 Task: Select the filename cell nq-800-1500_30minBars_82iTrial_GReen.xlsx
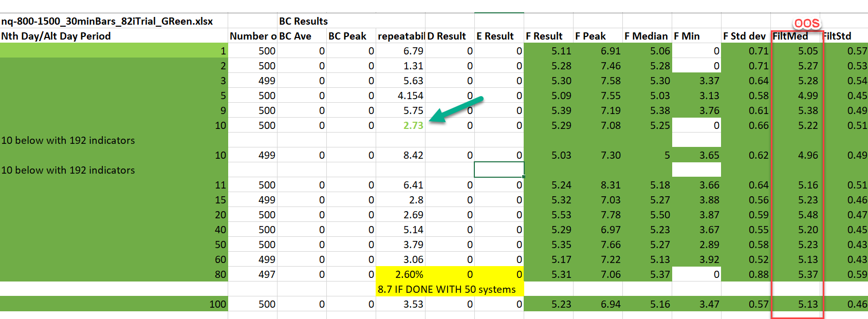click(x=107, y=21)
